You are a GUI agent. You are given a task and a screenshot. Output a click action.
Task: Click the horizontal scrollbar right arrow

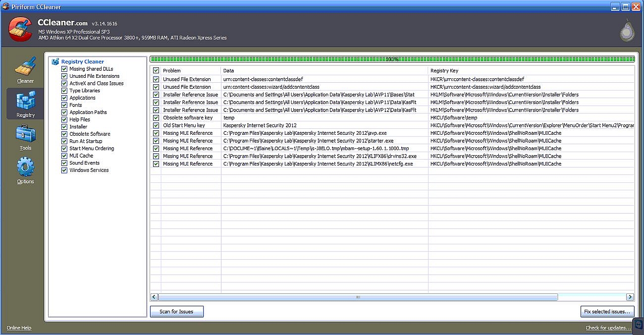point(630,297)
